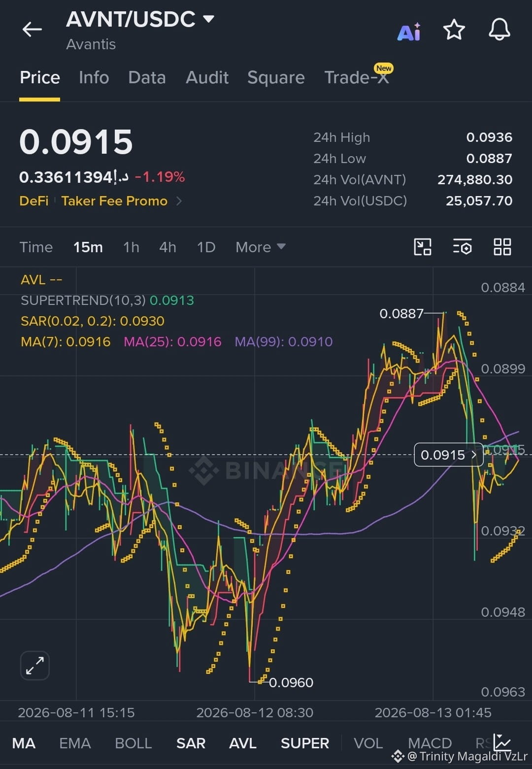The image size is (532, 769).
Task: Open the Audit tab
Action: tap(207, 78)
